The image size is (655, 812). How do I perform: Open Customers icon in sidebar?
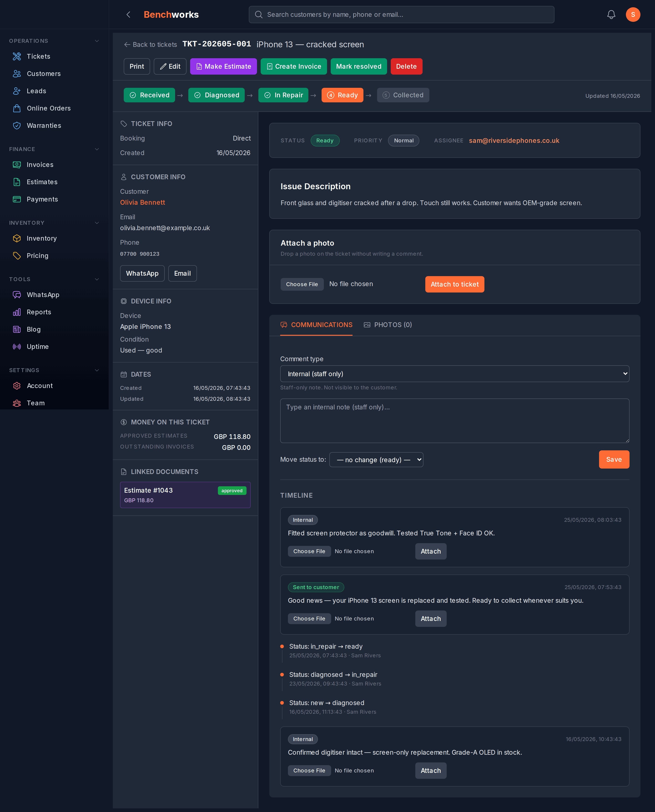click(17, 74)
